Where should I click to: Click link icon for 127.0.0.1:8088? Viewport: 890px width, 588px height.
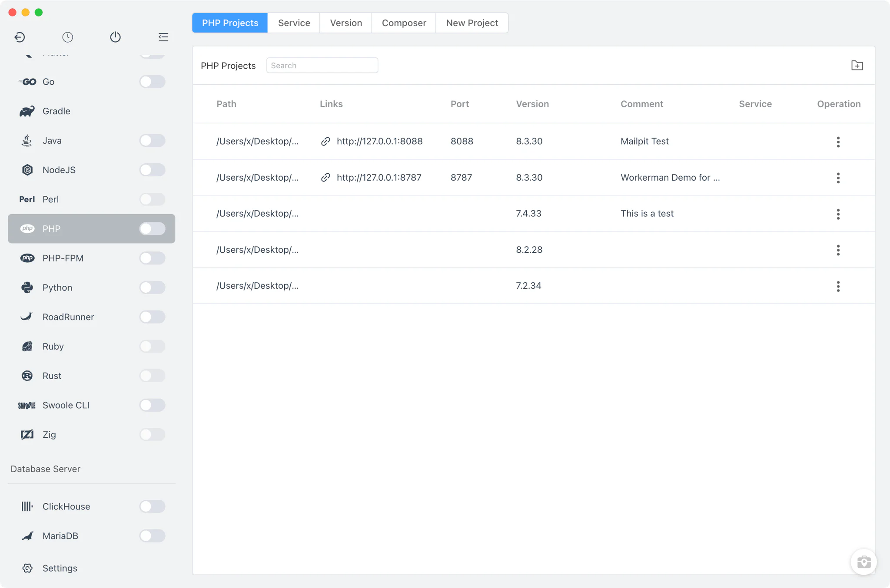coord(325,142)
